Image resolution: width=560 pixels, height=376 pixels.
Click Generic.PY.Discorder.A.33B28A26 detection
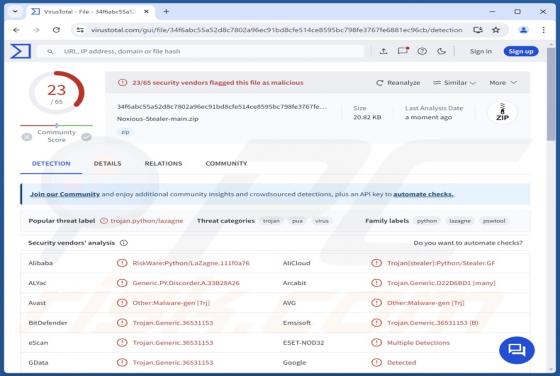186,283
